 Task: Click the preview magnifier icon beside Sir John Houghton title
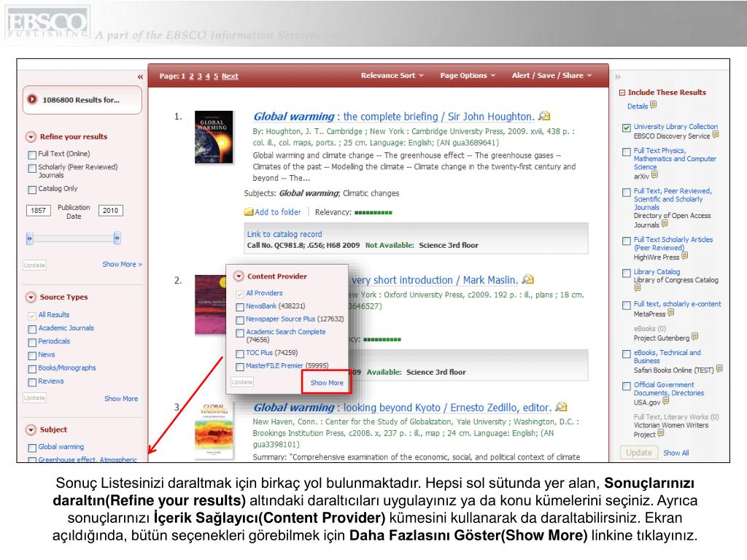(x=544, y=116)
